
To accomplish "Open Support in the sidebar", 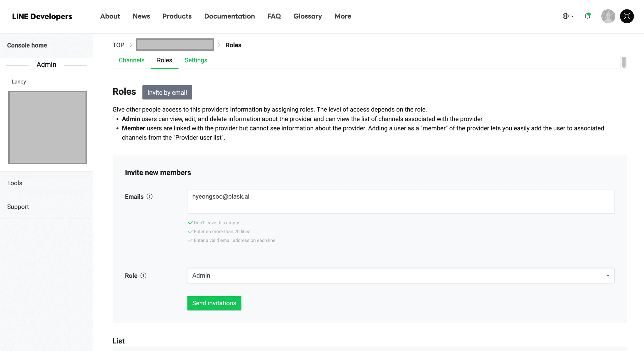I will [x=47, y=207].
